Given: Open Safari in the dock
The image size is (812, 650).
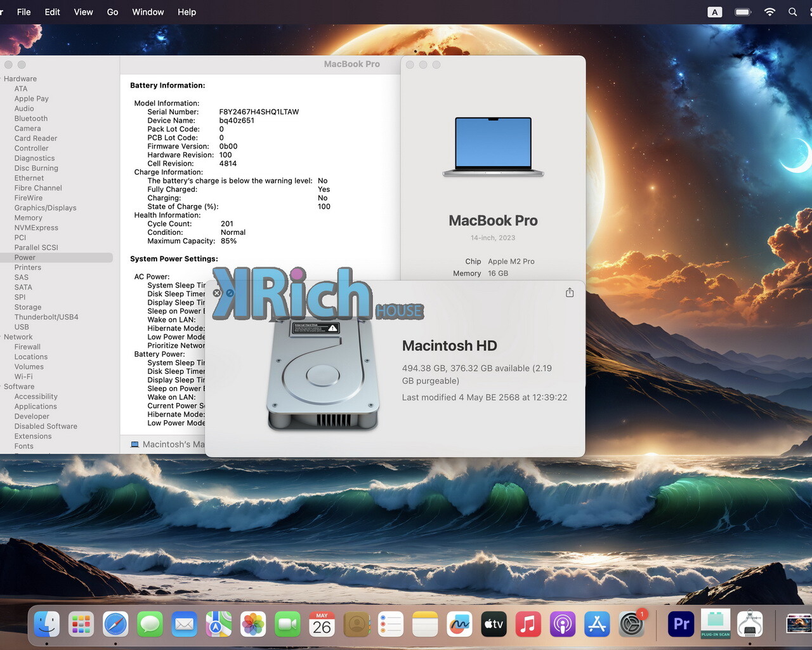Looking at the screenshot, I should tap(115, 625).
